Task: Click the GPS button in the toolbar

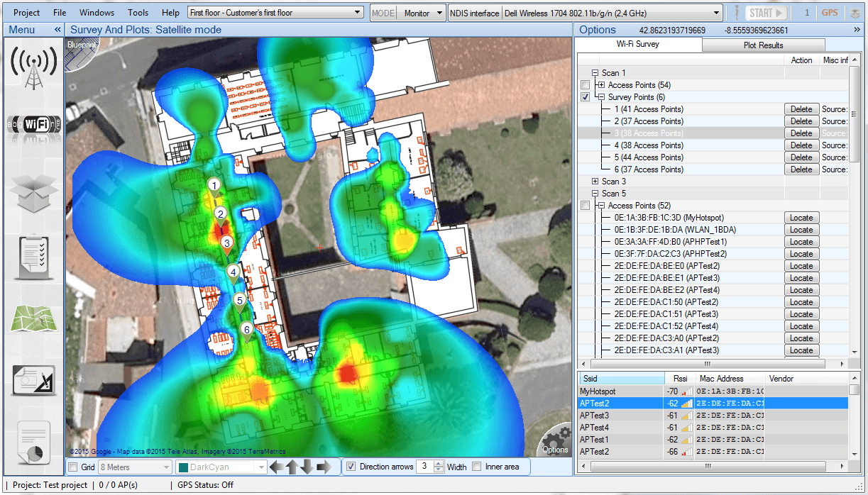Action: coord(829,12)
